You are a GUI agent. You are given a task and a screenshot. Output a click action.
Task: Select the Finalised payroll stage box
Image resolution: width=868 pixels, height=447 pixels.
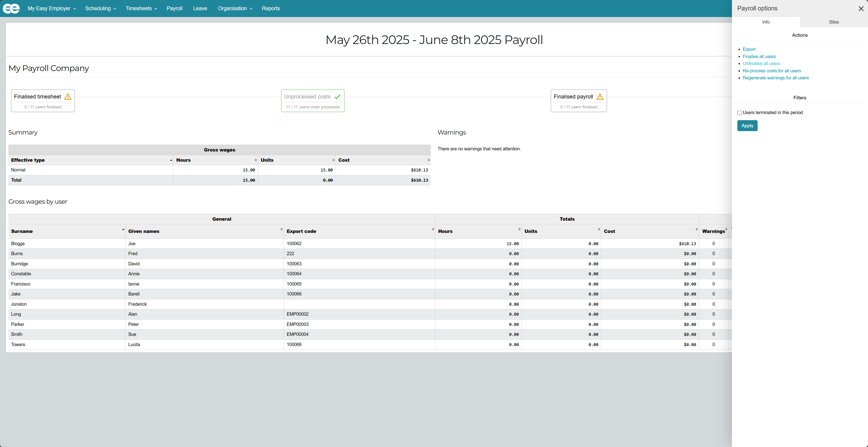pyautogui.click(x=579, y=101)
